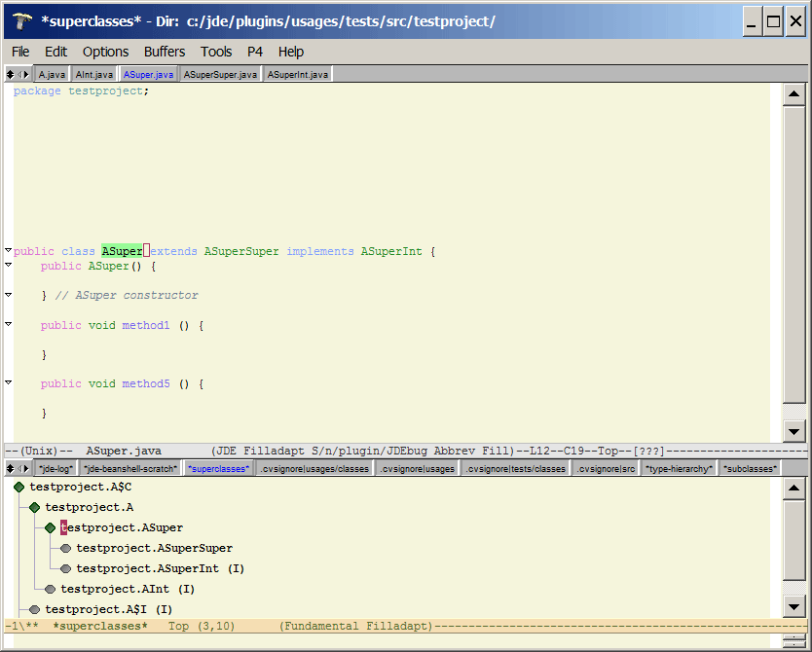
Task: Click the gray node icon beside testproject.AInt
Action: [50, 589]
